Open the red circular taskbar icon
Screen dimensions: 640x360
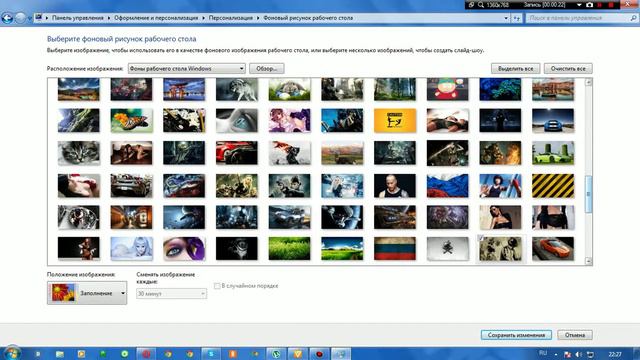pos(146,354)
